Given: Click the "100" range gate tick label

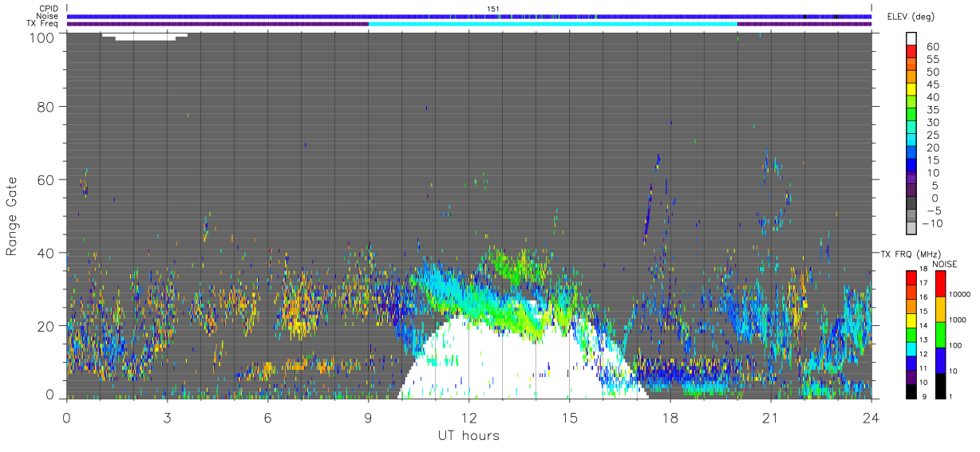Looking at the screenshot, I should coord(40,37).
